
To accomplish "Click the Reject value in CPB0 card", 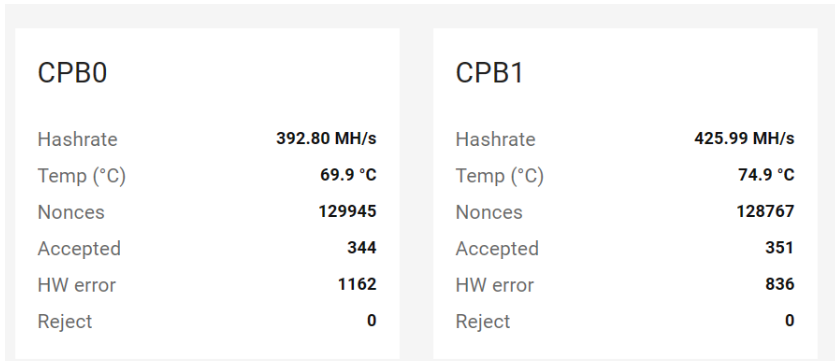I will [x=372, y=321].
